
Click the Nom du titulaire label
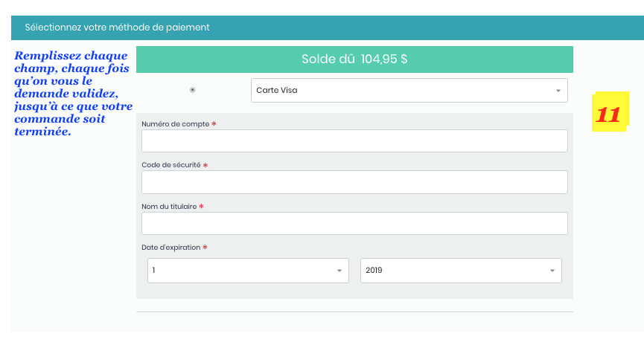169,206
